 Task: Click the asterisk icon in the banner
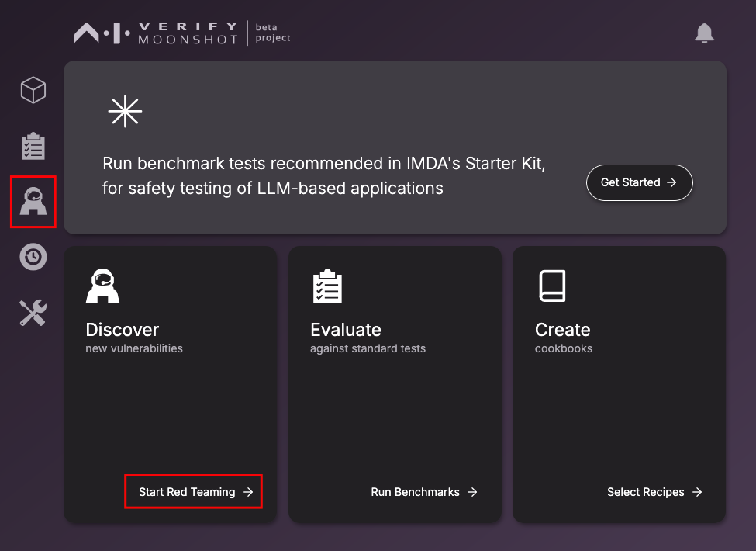[126, 111]
